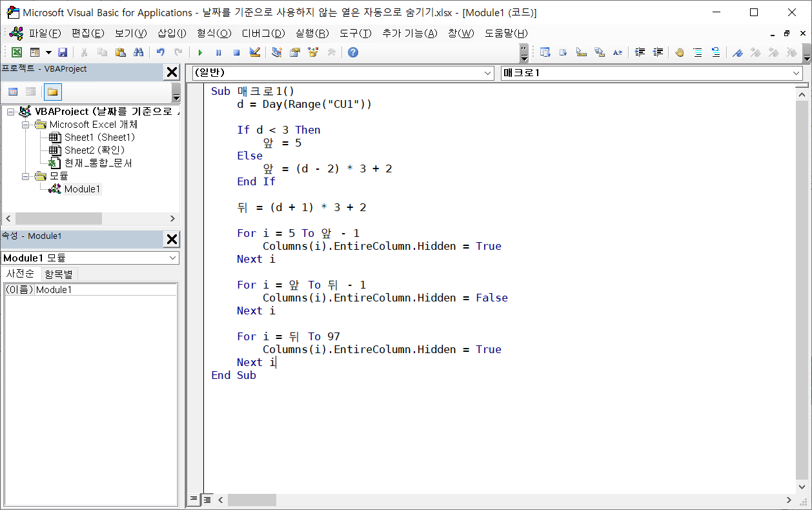Close the 속성 - Module1 panel
The width and height of the screenshot is (812, 510).
pyautogui.click(x=172, y=240)
